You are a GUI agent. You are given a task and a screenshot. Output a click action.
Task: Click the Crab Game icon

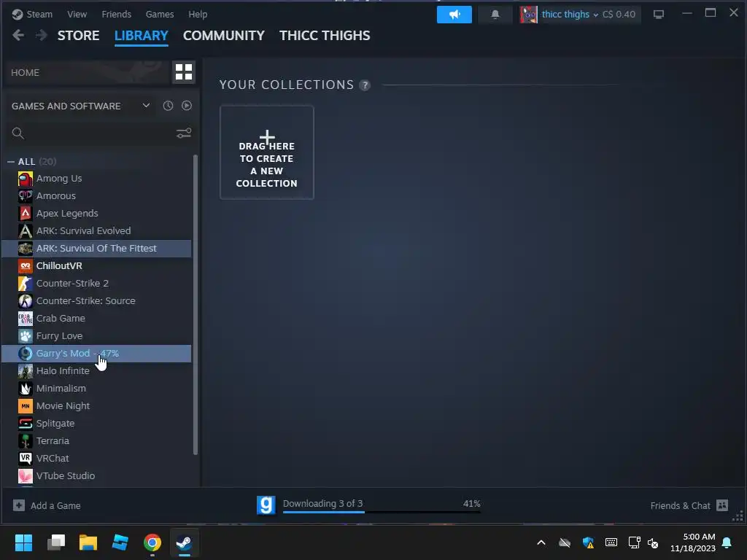click(26, 318)
